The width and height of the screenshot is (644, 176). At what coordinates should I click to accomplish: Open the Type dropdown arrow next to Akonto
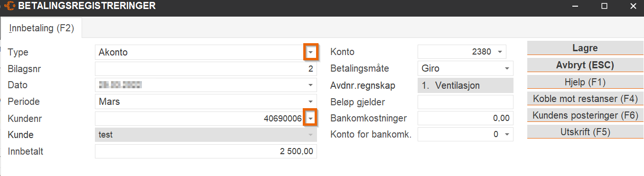310,52
